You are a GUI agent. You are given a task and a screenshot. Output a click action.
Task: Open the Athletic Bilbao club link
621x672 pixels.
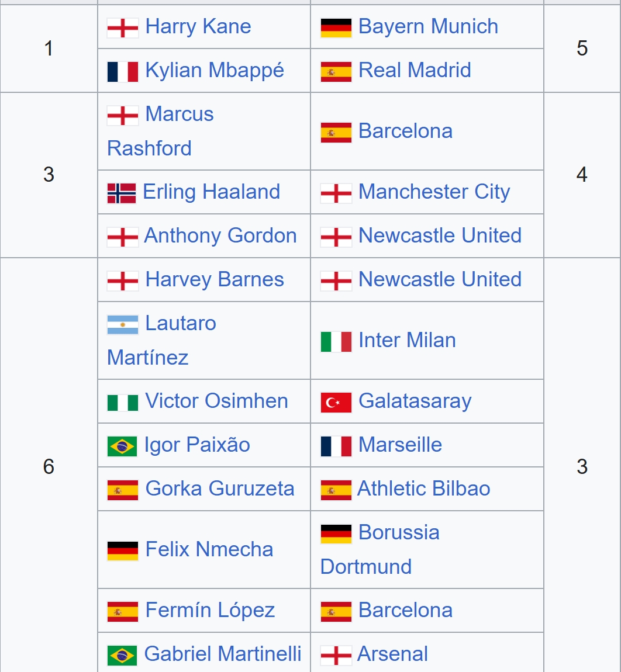pyautogui.click(x=423, y=489)
